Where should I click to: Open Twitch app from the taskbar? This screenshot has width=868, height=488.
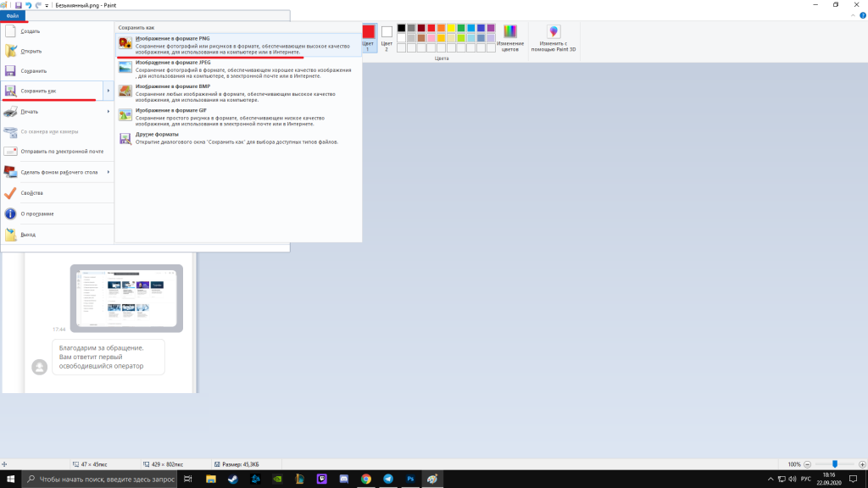[x=321, y=480]
